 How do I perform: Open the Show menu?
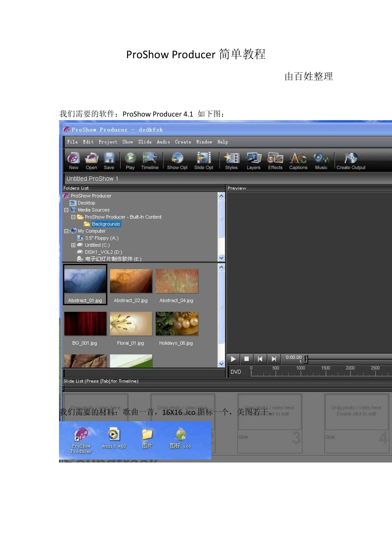pos(128,142)
